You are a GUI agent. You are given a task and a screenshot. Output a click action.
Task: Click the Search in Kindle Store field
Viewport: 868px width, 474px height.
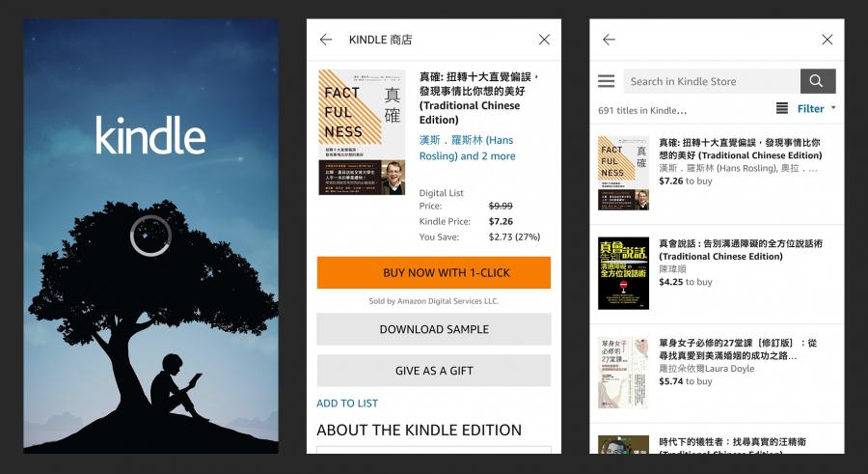(712, 81)
